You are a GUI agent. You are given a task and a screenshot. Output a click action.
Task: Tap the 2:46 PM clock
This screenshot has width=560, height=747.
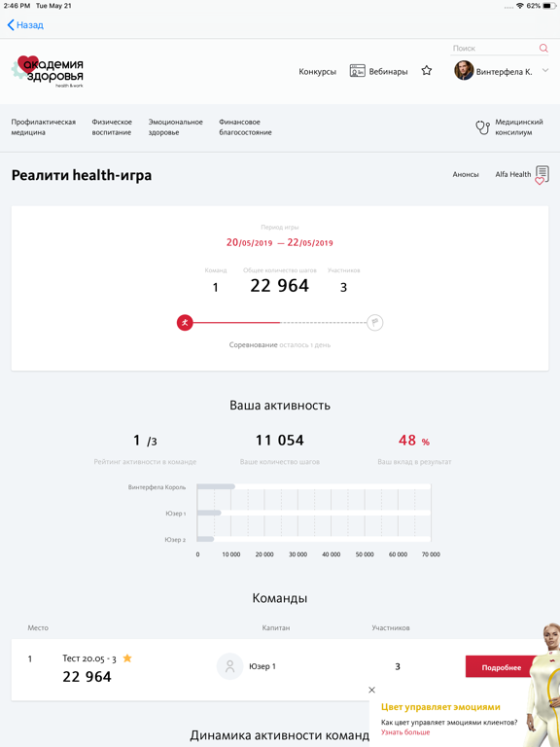(17, 6)
